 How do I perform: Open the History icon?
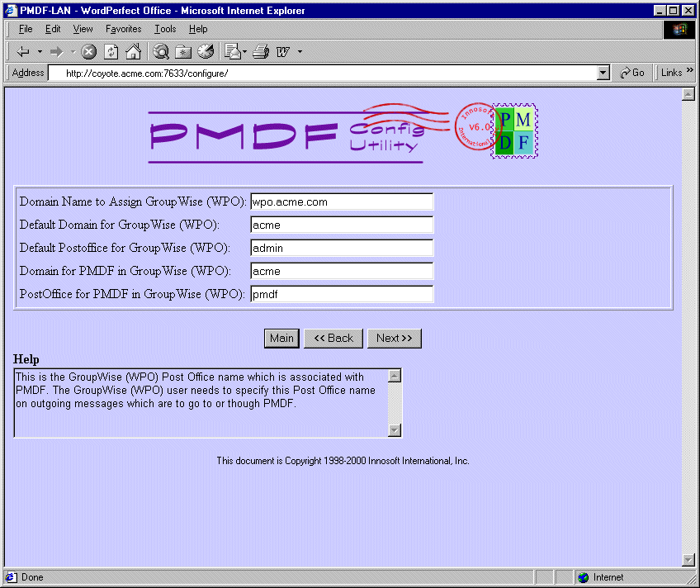(206, 51)
